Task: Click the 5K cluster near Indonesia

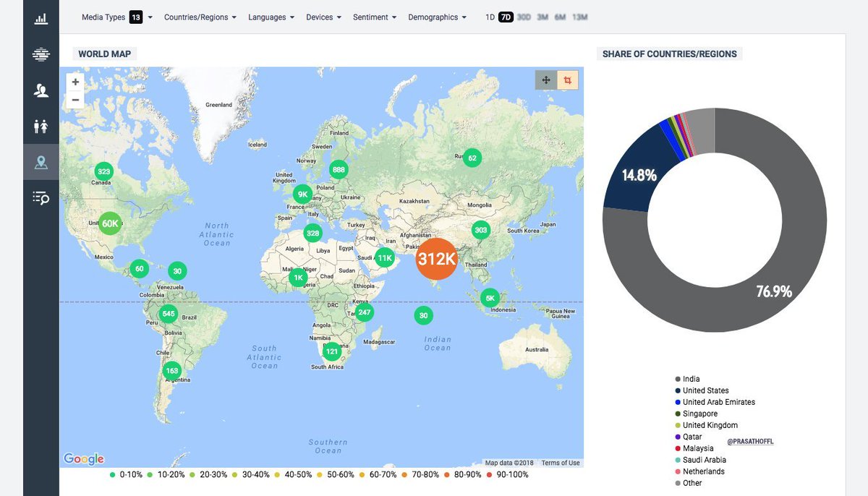Action: click(490, 297)
